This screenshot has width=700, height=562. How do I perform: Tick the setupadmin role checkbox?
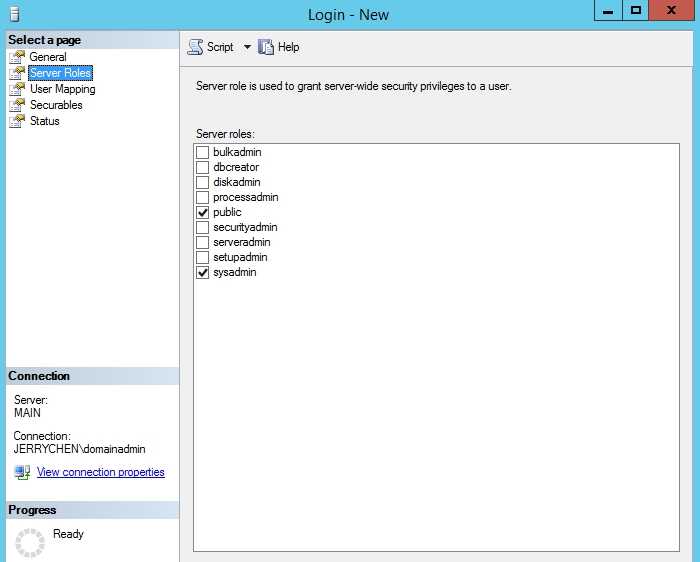pyautogui.click(x=203, y=257)
